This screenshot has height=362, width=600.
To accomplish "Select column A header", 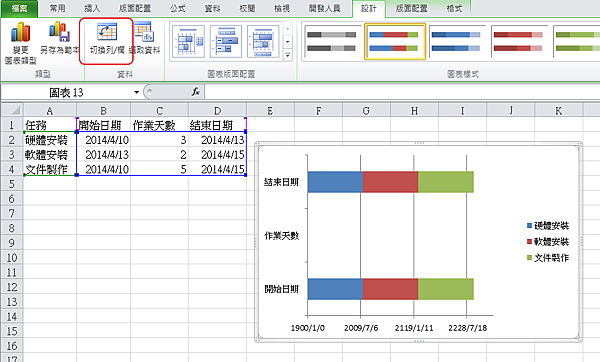I will (50, 111).
